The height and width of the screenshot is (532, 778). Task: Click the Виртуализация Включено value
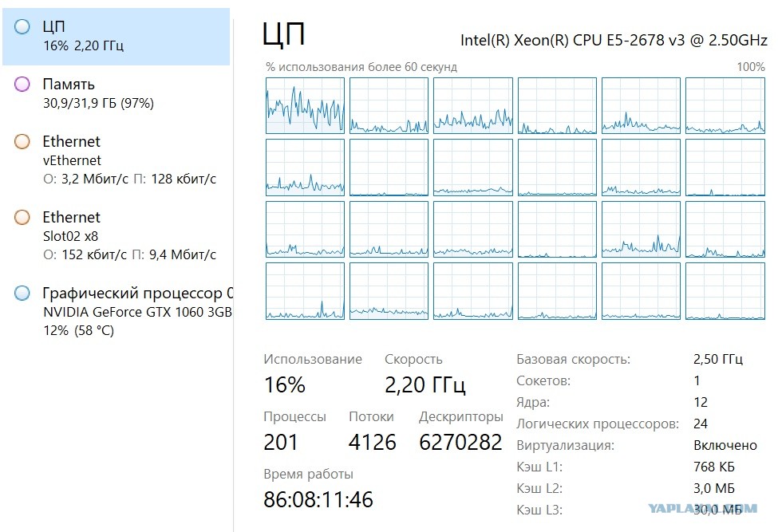725,445
